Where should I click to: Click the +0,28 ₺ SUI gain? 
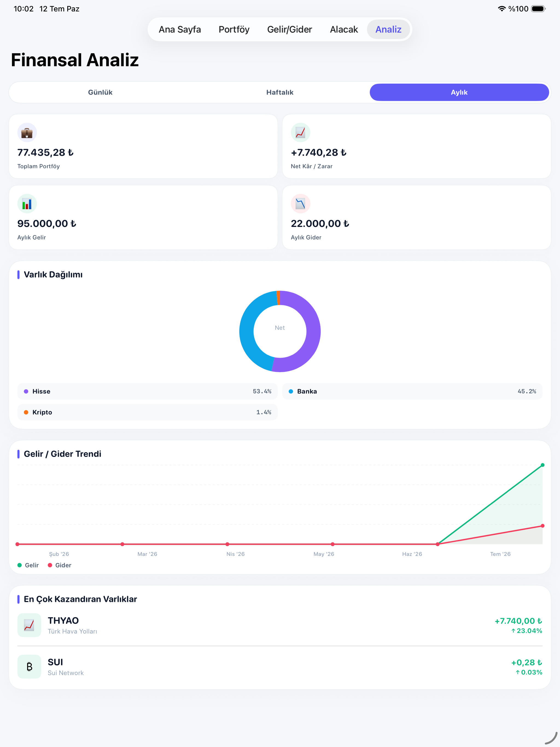point(527,663)
